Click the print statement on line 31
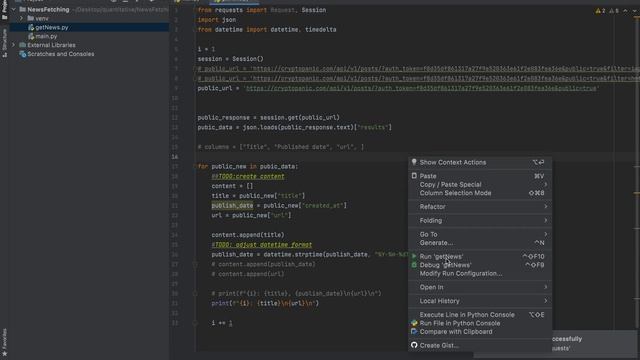This screenshot has width=640, height=360. click(265, 303)
